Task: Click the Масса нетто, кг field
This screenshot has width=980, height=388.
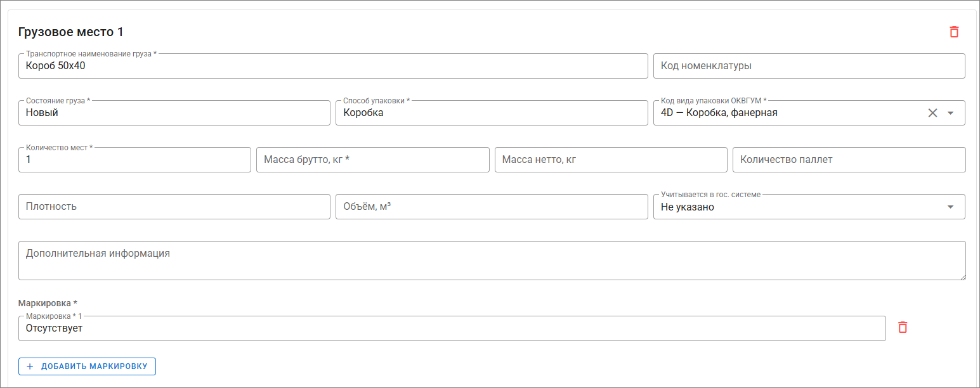Action: (611, 160)
